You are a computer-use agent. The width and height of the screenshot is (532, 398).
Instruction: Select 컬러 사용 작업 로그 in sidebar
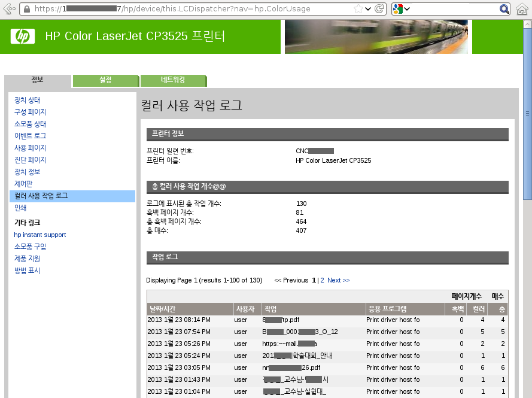72,196
